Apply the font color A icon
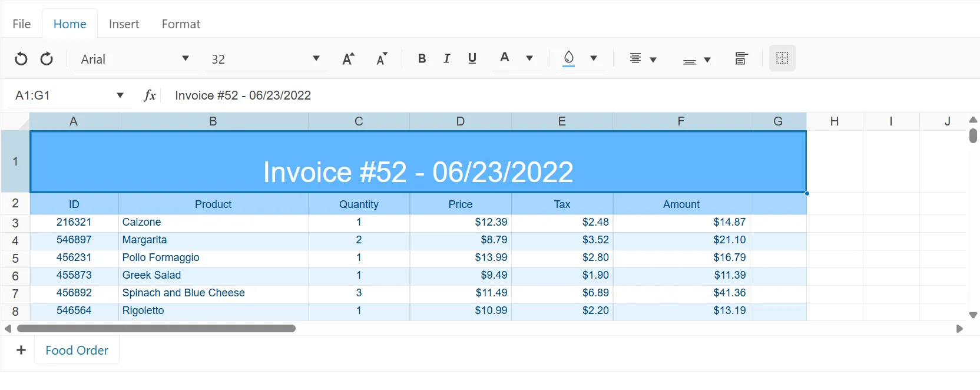Screen dimensions: 980x390 pos(504,58)
